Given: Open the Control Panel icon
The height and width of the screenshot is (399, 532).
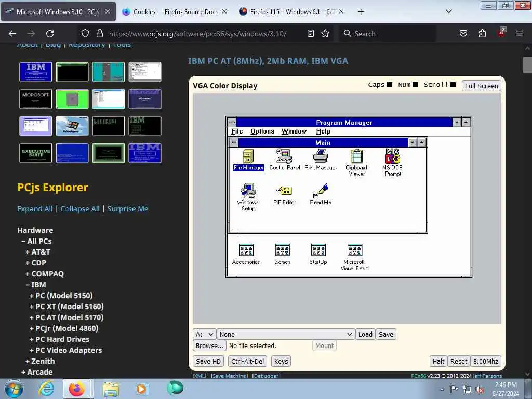Looking at the screenshot, I should point(284,160).
